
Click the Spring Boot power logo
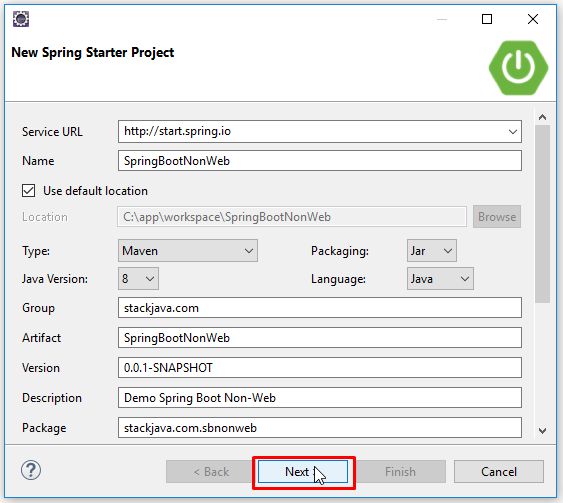point(518,68)
